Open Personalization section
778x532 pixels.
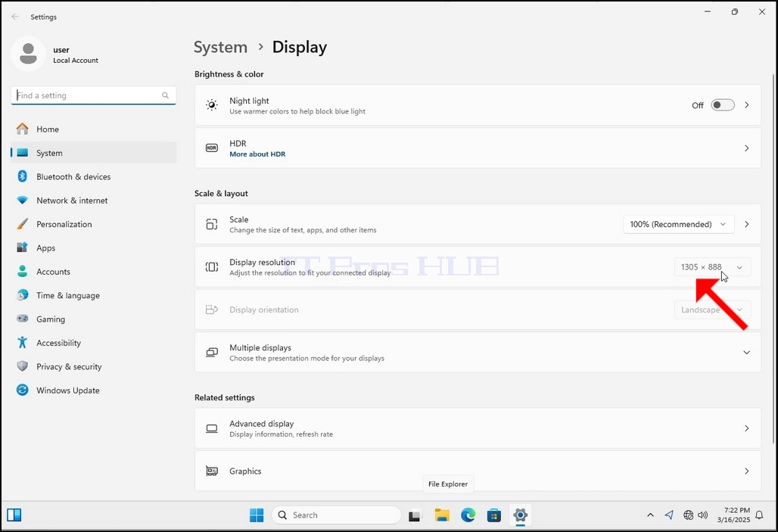point(93,224)
